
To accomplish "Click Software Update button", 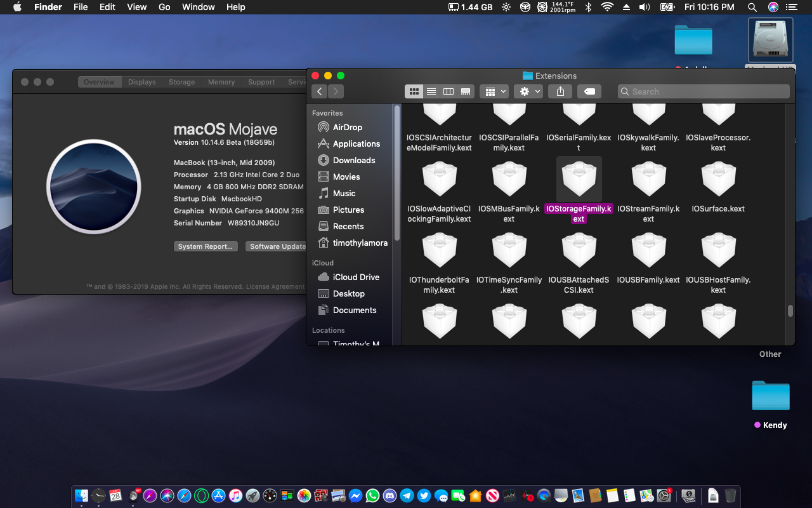I will click(277, 246).
